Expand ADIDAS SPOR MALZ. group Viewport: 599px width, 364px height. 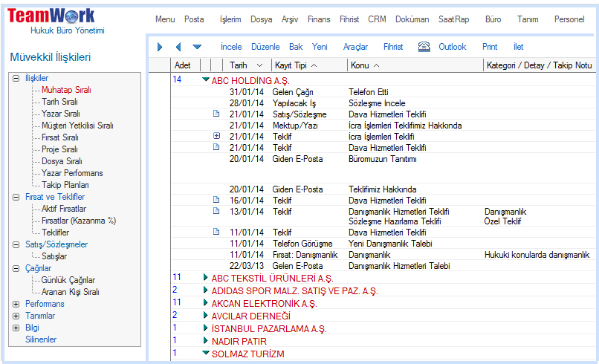click(206, 290)
